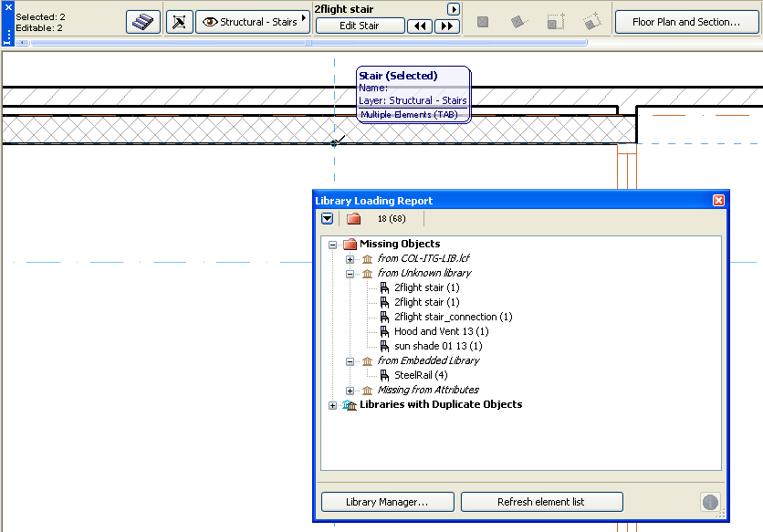Click the Selected: 2 text

pos(40,17)
